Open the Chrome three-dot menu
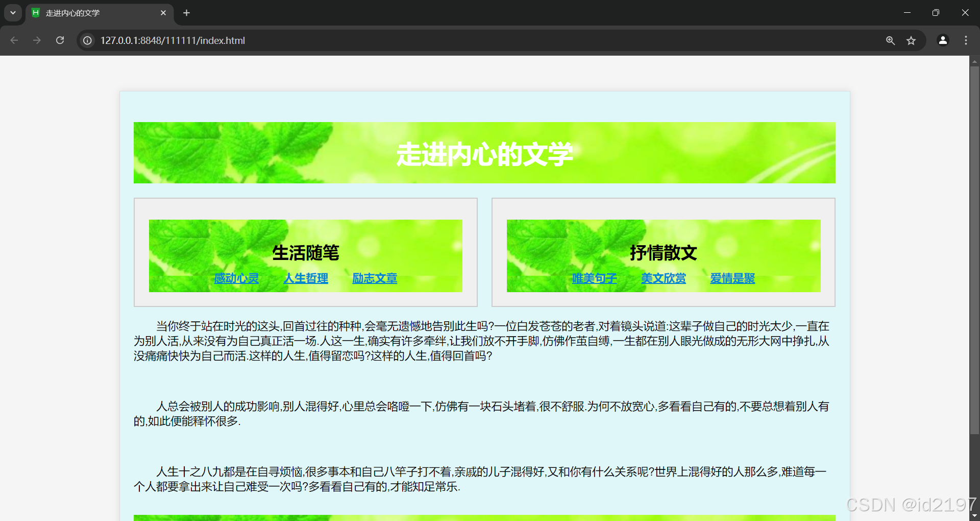Viewport: 980px width, 521px height. pyautogui.click(x=966, y=40)
